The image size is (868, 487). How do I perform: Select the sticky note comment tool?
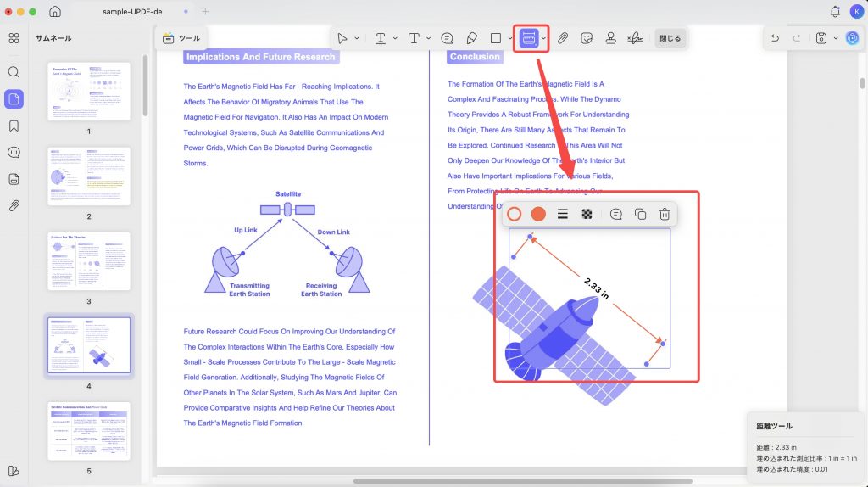click(x=448, y=38)
